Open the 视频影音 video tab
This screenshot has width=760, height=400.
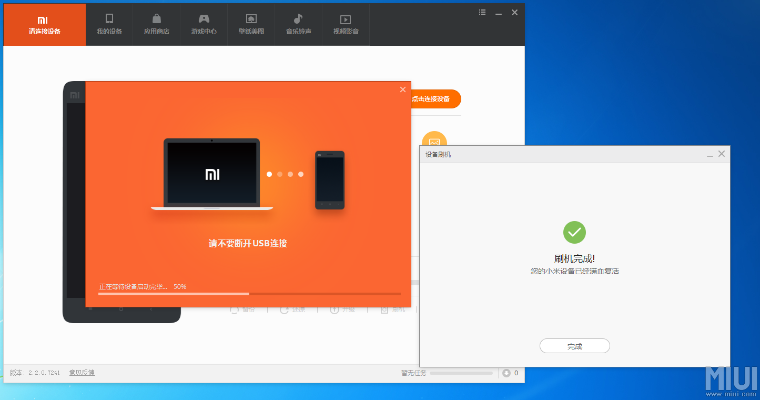pos(346,25)
